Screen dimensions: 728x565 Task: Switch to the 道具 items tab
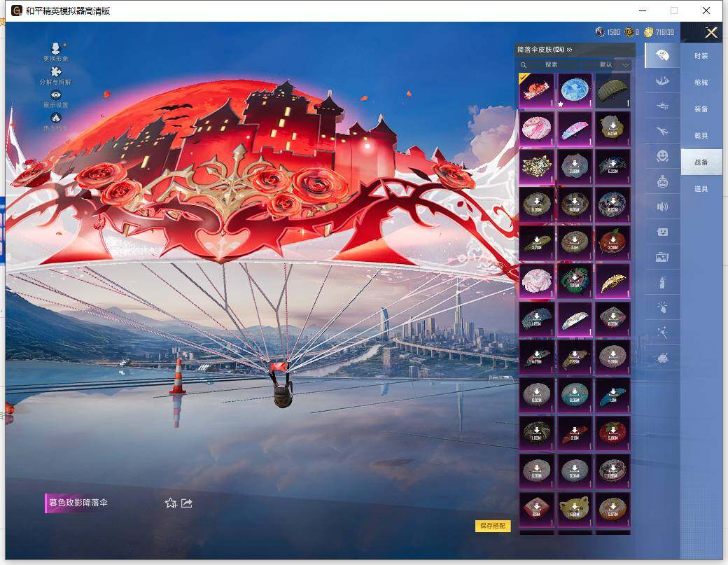pos(701,188)
